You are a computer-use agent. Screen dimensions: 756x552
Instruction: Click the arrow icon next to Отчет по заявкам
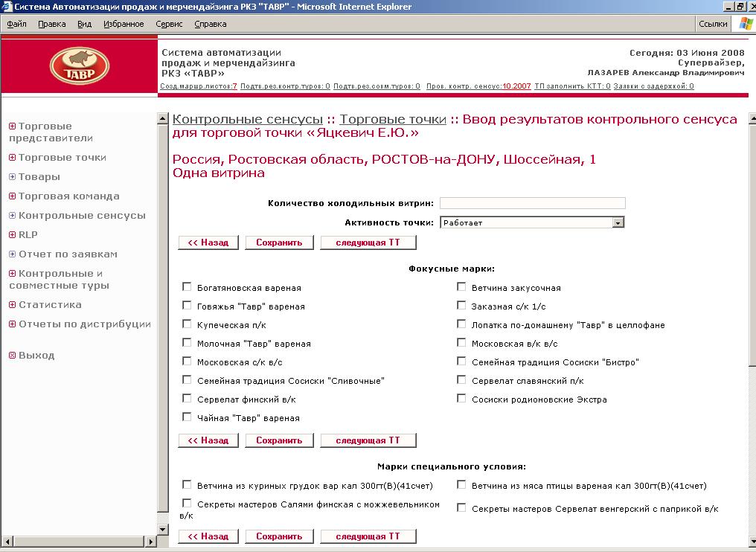click(x=12, y=254)
